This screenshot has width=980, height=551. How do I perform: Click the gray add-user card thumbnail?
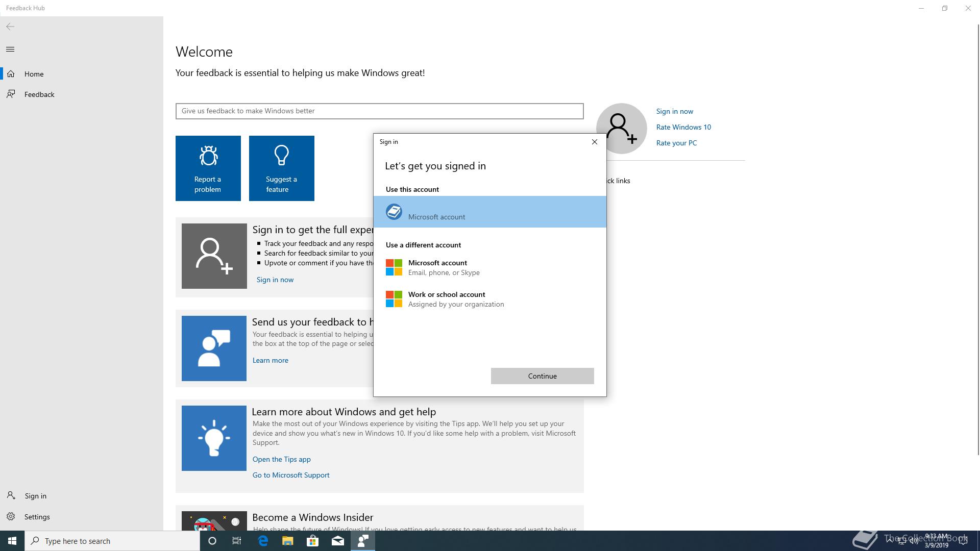[x=214, y=256]
